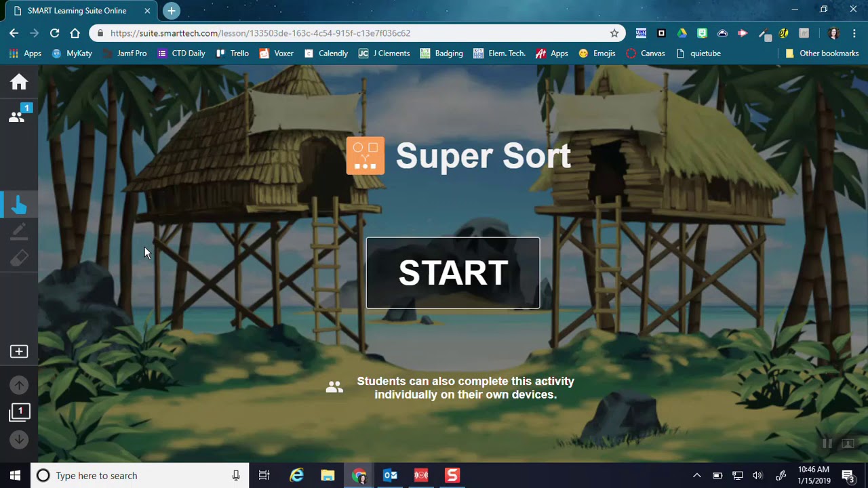The width and height of the screenshot is (868, 488).
Task: Reload the SMART Learning Suite page
Action: (x=55, y=33)
